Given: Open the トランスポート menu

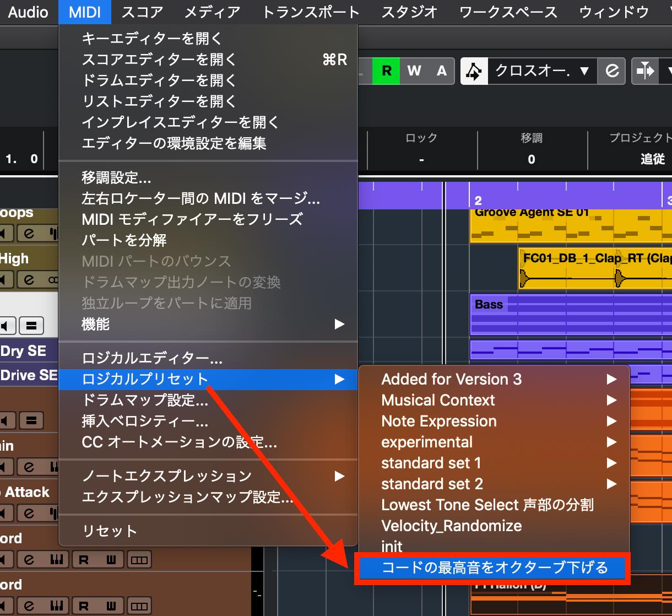Looking at the screenshot, I should pyautogui.click(x=311, y=12).
